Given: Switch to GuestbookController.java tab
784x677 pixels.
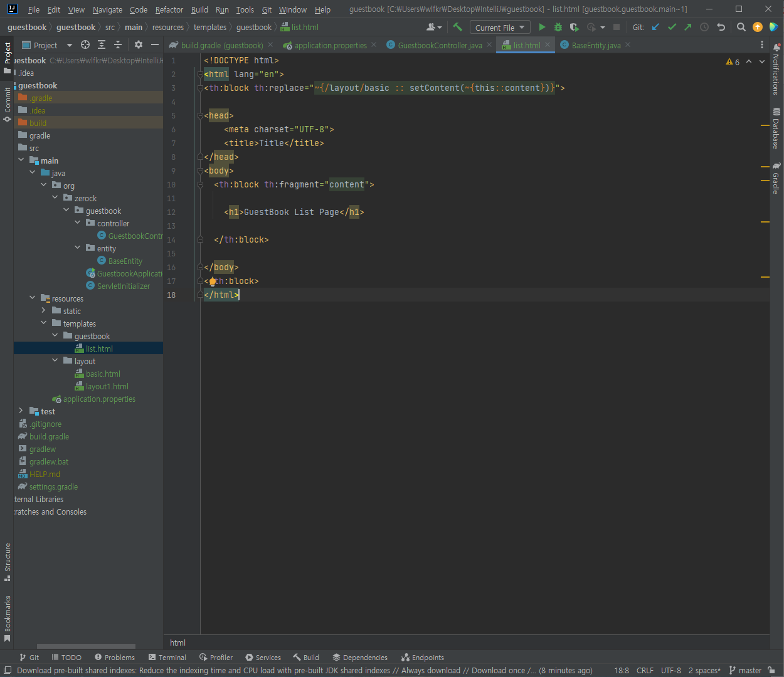Looking at the screenshot, I should (440, 45).
